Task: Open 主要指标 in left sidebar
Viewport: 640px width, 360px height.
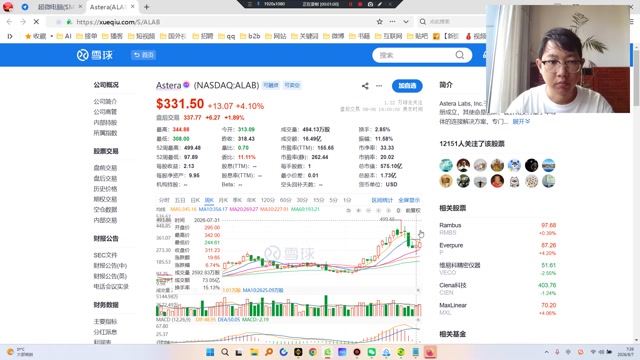Action: click(105, 322)
